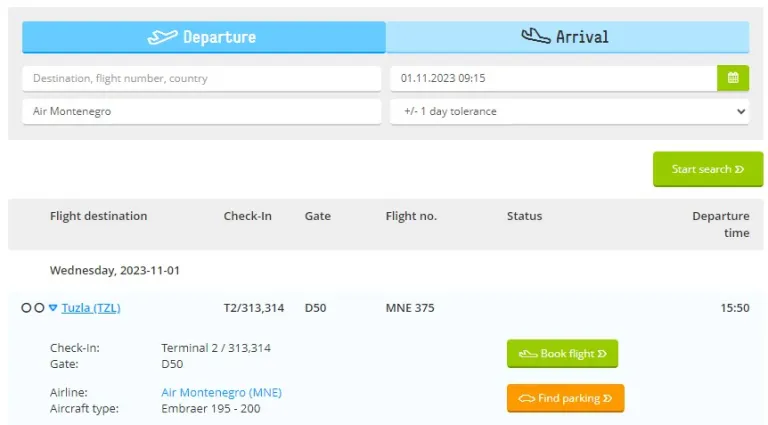
Task: Click the Check-In column header
Action: point(247,216)
